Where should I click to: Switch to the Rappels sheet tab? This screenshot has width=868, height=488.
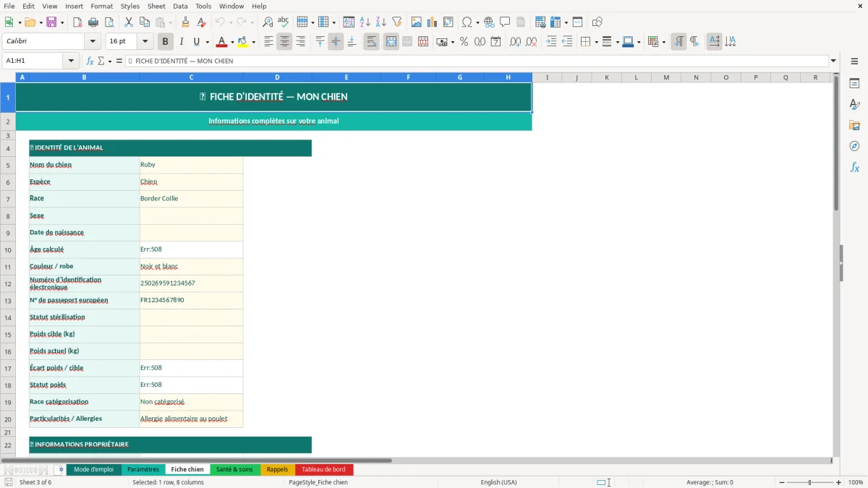click(277, 469)
